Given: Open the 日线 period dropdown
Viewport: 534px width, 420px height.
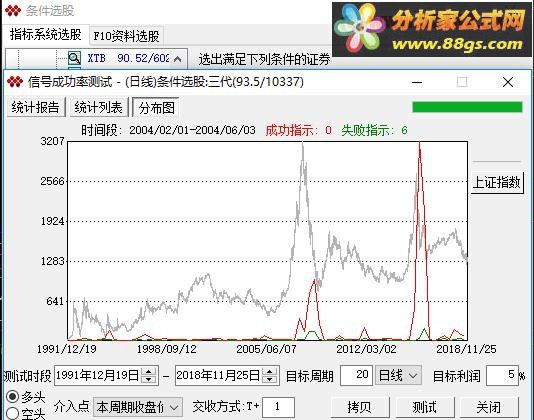Looking at the screenshot, I should 398,375.
